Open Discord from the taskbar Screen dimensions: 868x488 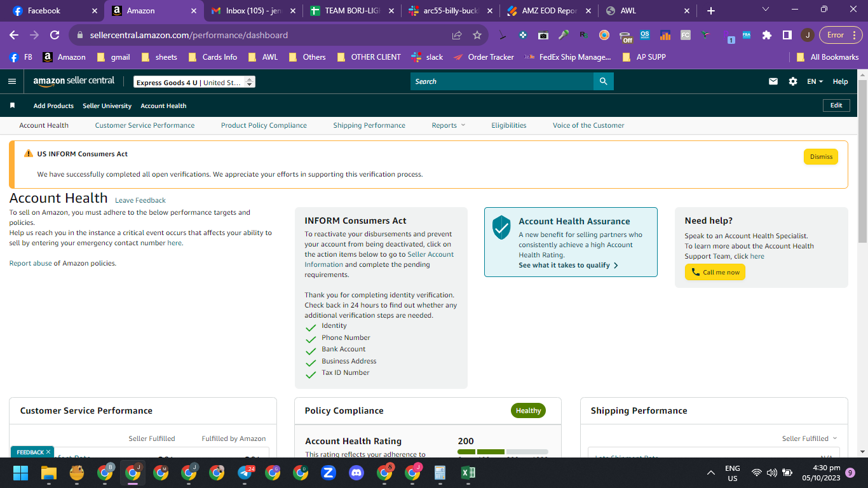point(356,473)
